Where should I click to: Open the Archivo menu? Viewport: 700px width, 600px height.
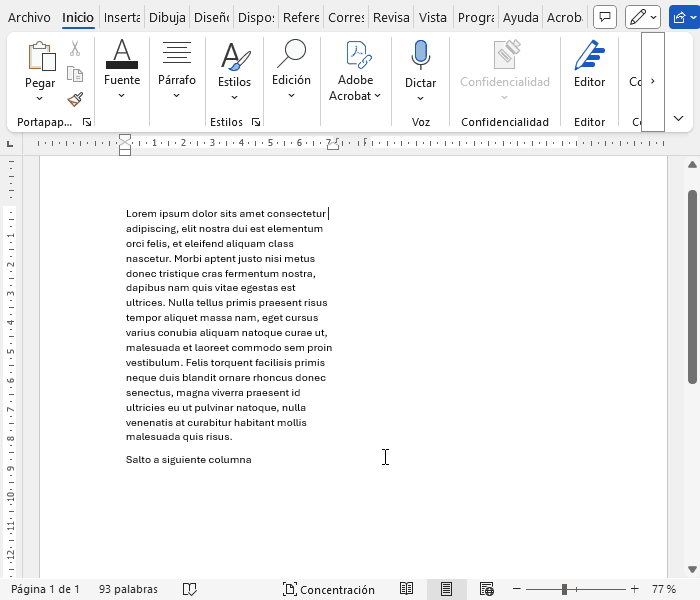(29, 17)
